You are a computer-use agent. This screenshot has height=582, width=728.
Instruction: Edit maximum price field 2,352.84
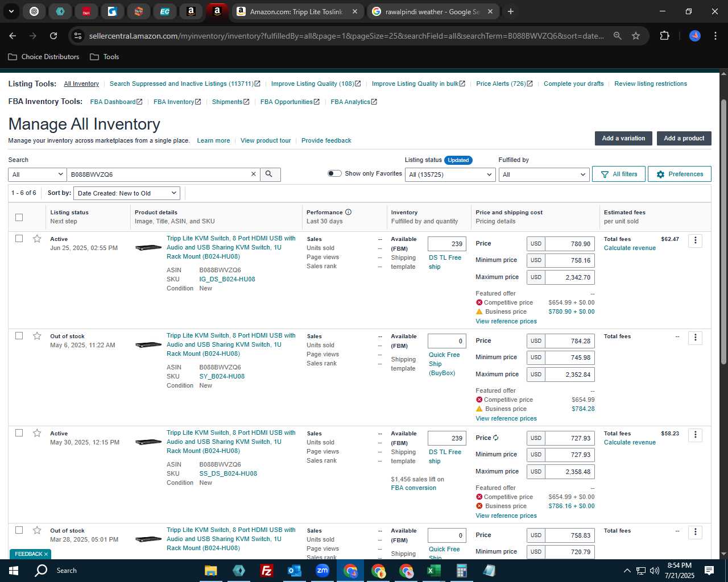(570, 375)
